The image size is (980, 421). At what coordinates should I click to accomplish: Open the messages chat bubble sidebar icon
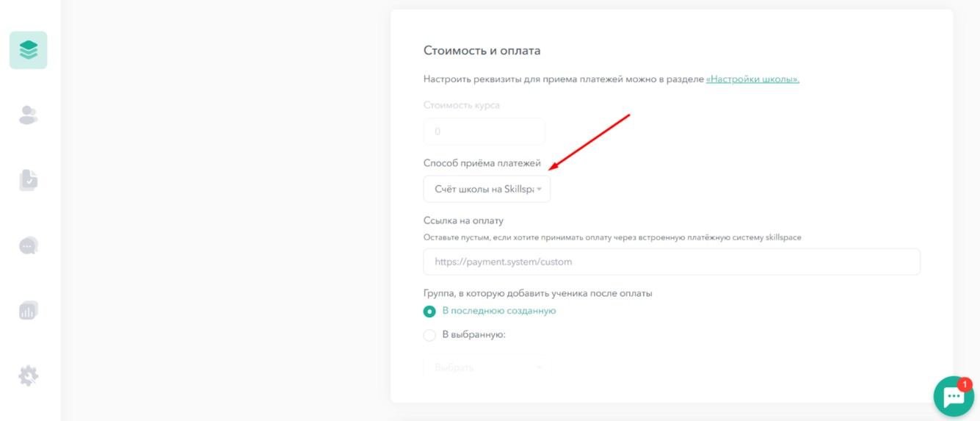[x=28, y=245]
